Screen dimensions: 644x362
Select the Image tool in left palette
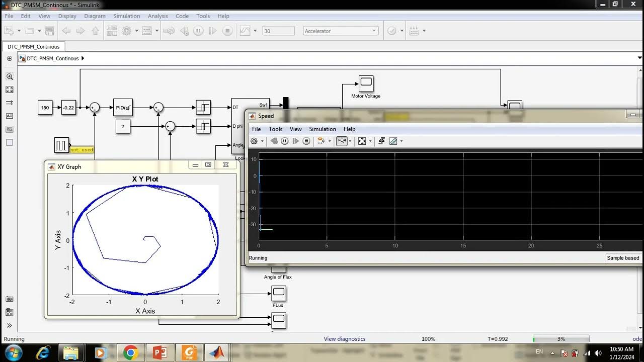pyautogui.click(x=9, y=129)
